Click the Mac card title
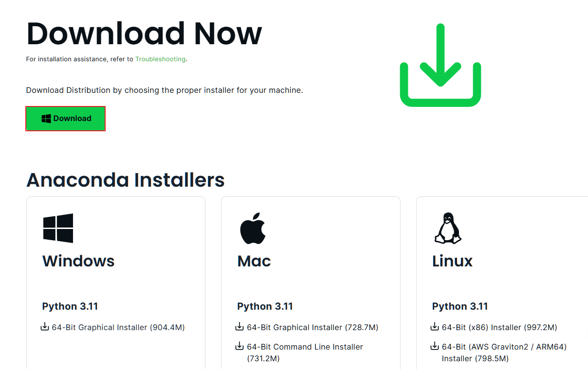 click(254, 261)
